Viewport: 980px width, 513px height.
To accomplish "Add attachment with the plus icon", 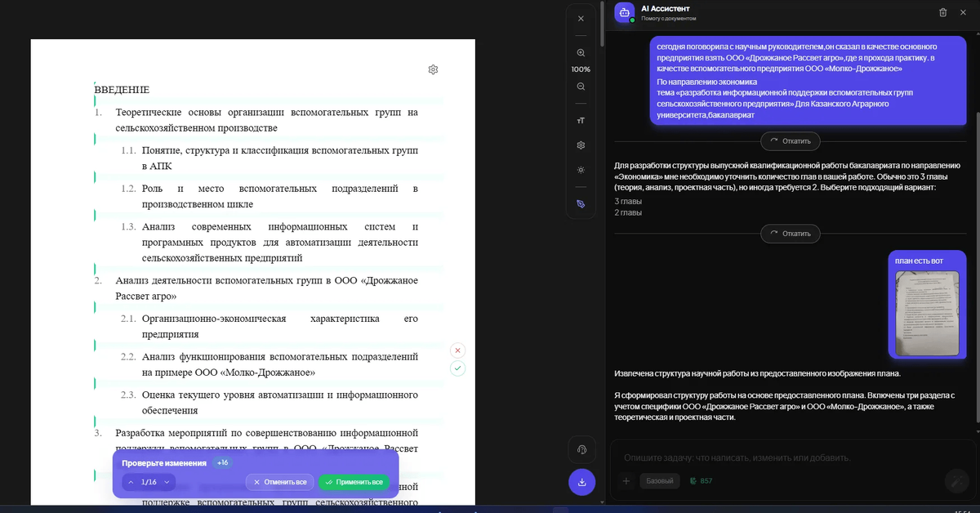I will pos(626,481).
